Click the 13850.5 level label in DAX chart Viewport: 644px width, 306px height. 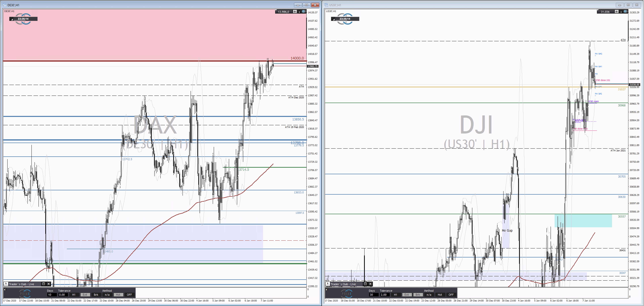tap(298, 119)
